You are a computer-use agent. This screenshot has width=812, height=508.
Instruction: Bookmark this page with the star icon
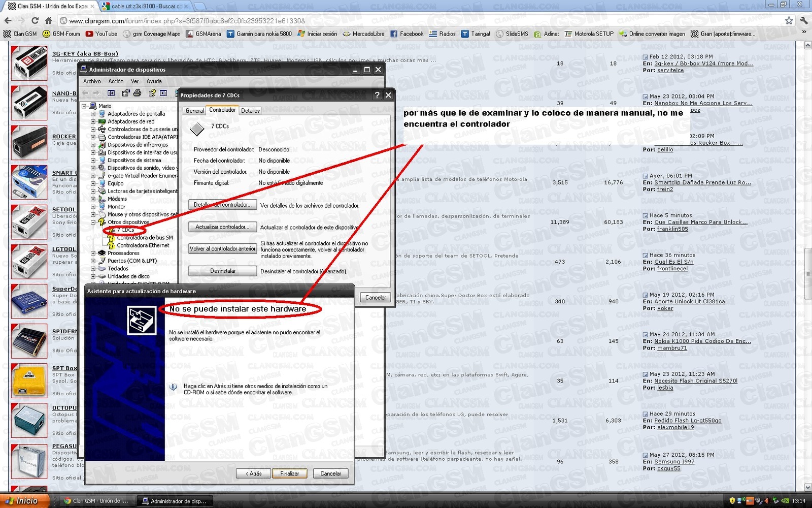coord(789,21)
